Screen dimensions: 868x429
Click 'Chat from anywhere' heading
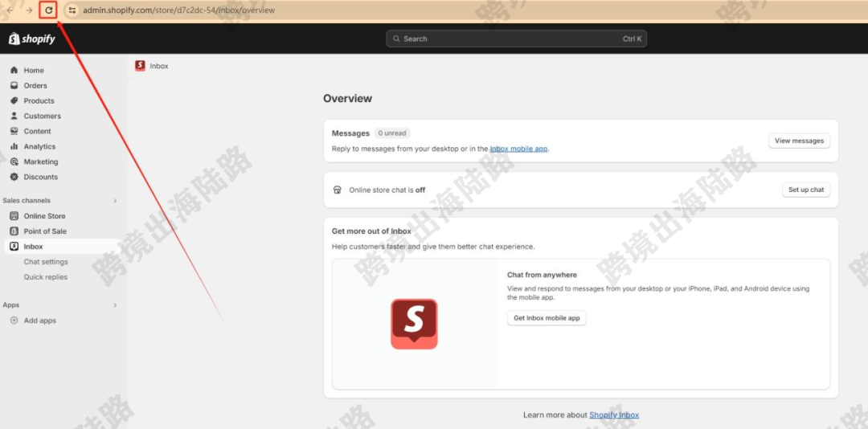542,275
